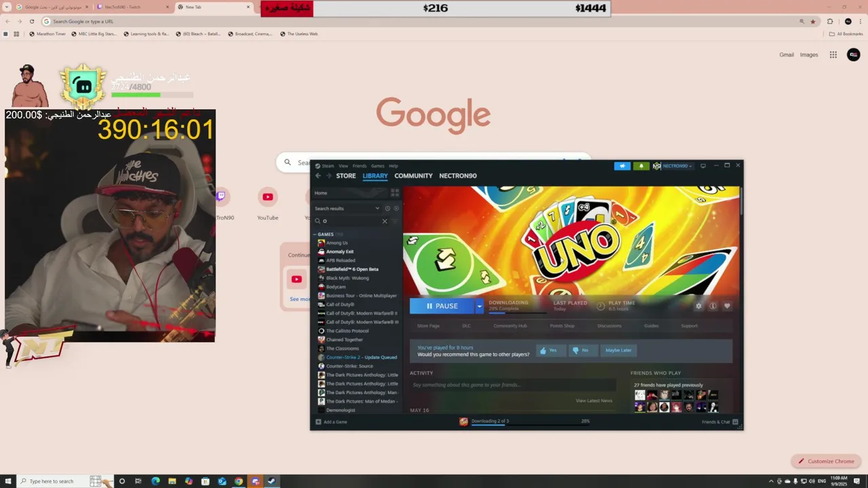Open Gmail link on Google page
The image size is (868, 488).
coord(787,55)
